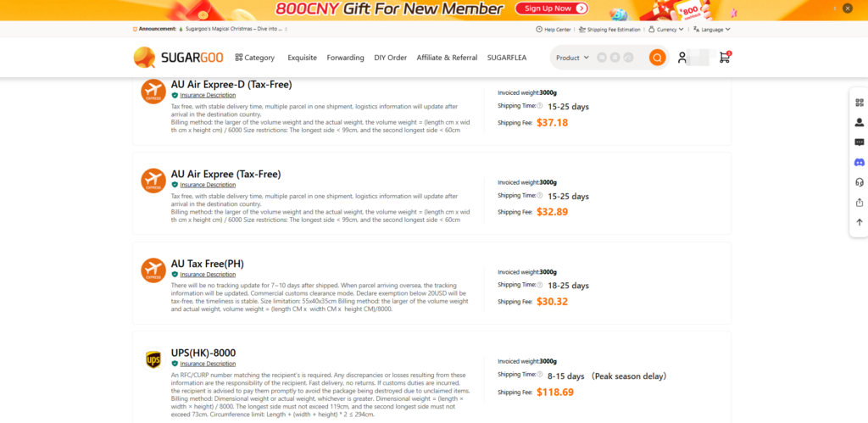Open the Product search type dropdown
Screen dimensions: 868x423
click(x=572, y=58)
